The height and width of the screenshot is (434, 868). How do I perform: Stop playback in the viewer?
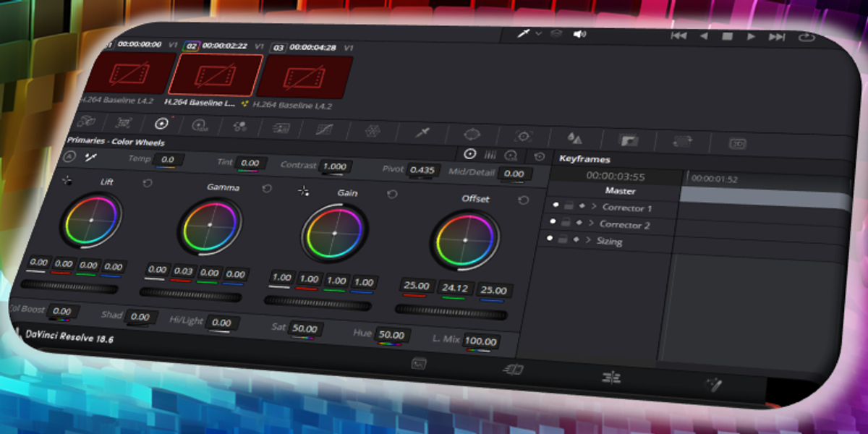tap(728, 35)
